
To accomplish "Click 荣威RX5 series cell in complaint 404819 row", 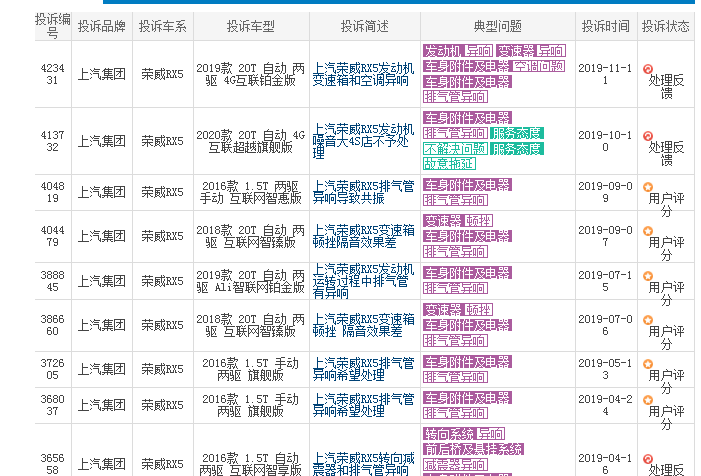I will (162, 192).
